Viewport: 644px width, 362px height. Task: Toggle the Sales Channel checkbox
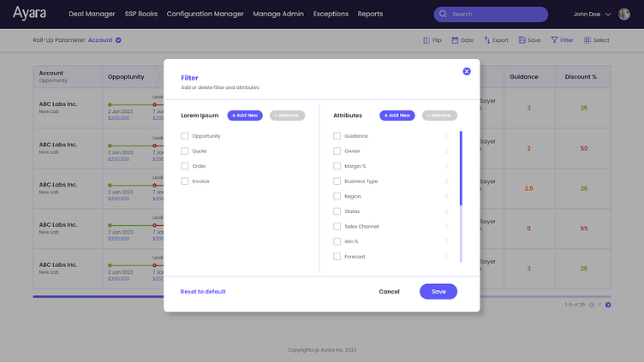point(337,227)
